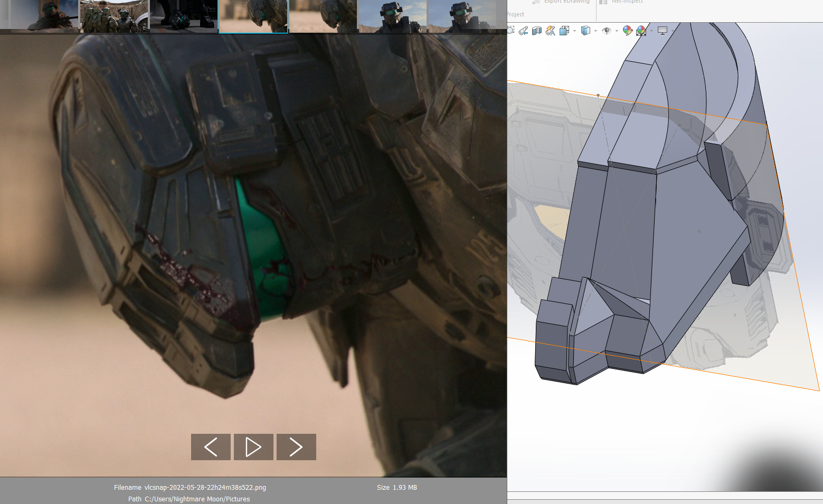
Task: Expand the Display Style dropdown arrow
Action: tap(595, 31)
